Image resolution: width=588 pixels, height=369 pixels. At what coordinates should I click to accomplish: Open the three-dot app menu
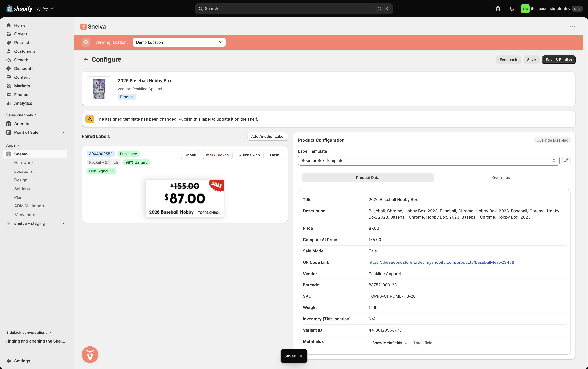[572, 27]
